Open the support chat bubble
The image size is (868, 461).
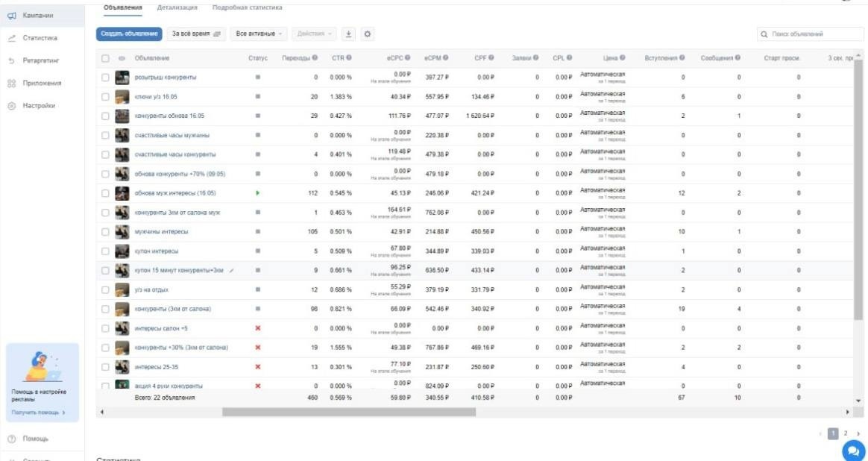click(853, 451)
